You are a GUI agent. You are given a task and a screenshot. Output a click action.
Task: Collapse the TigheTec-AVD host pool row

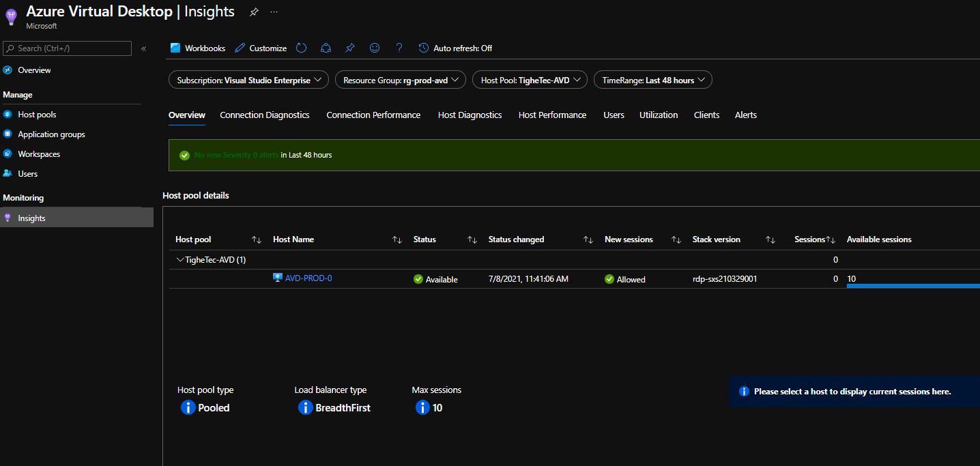pos(180,259)
